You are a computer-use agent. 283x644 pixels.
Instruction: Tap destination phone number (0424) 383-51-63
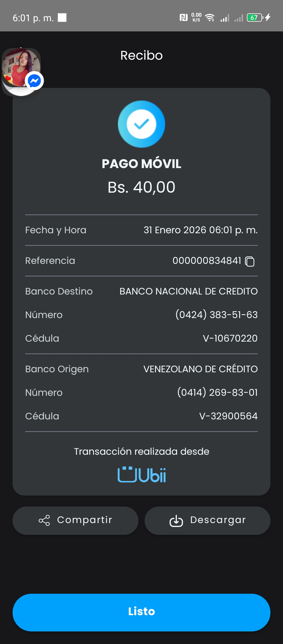pyautogui.click(x=216, y=315)
